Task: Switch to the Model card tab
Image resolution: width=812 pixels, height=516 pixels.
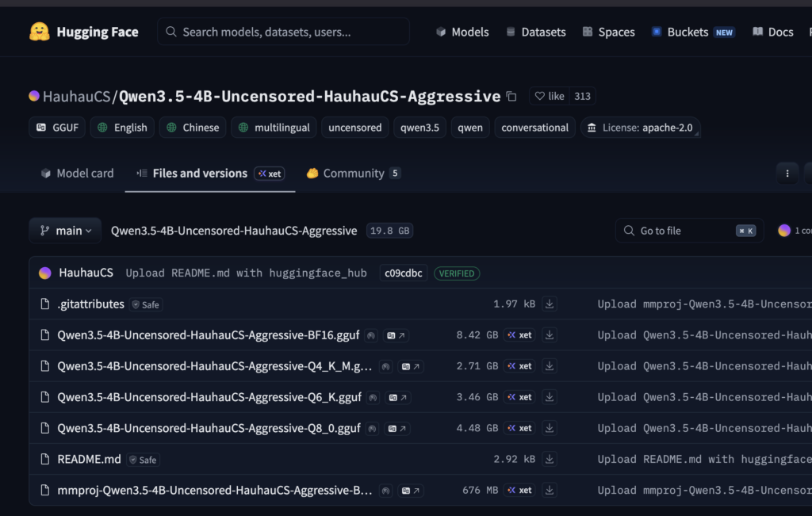Action: coord(78,174)
